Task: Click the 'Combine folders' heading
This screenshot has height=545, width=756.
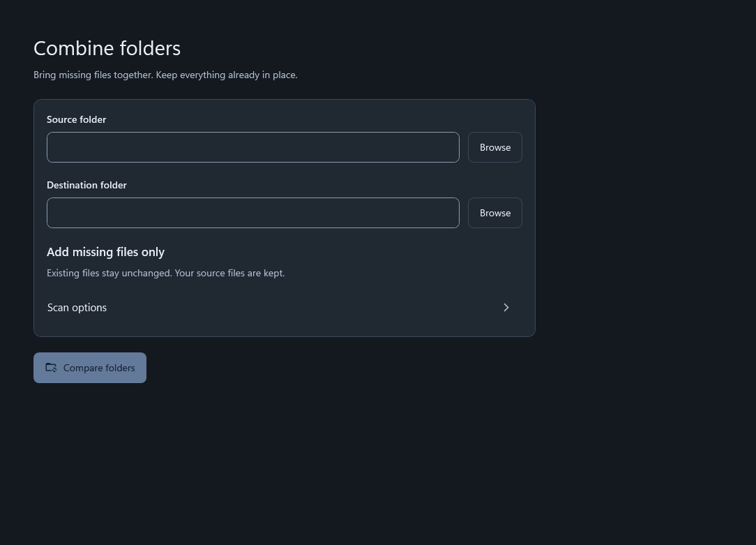Action: (x=107, y=48)
